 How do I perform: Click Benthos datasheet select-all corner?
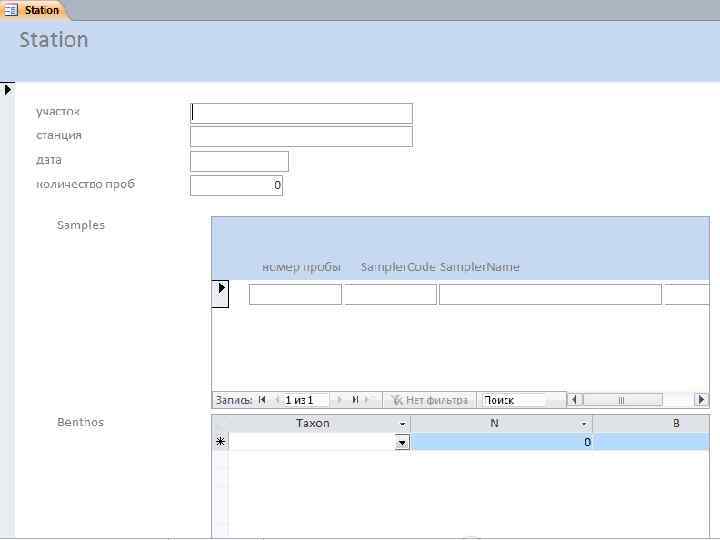[220, 423]
